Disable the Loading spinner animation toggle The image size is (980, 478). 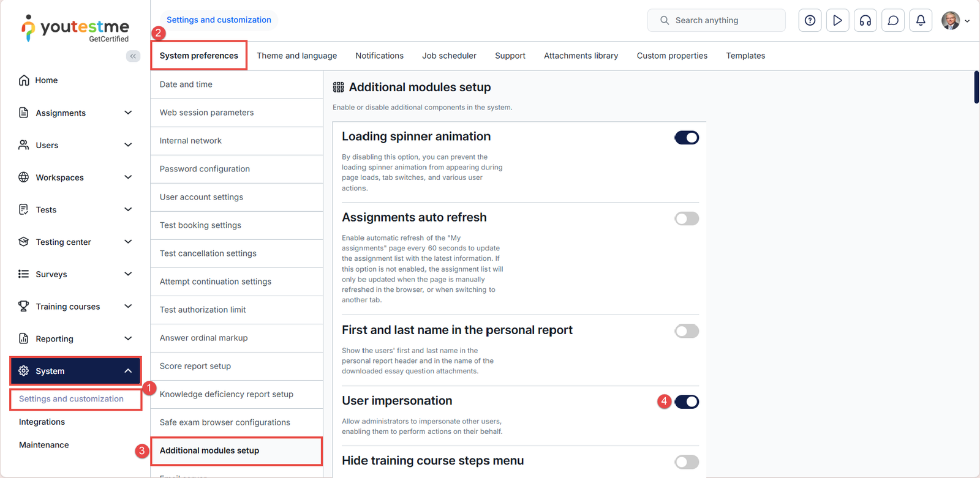[x=687, y=138]
